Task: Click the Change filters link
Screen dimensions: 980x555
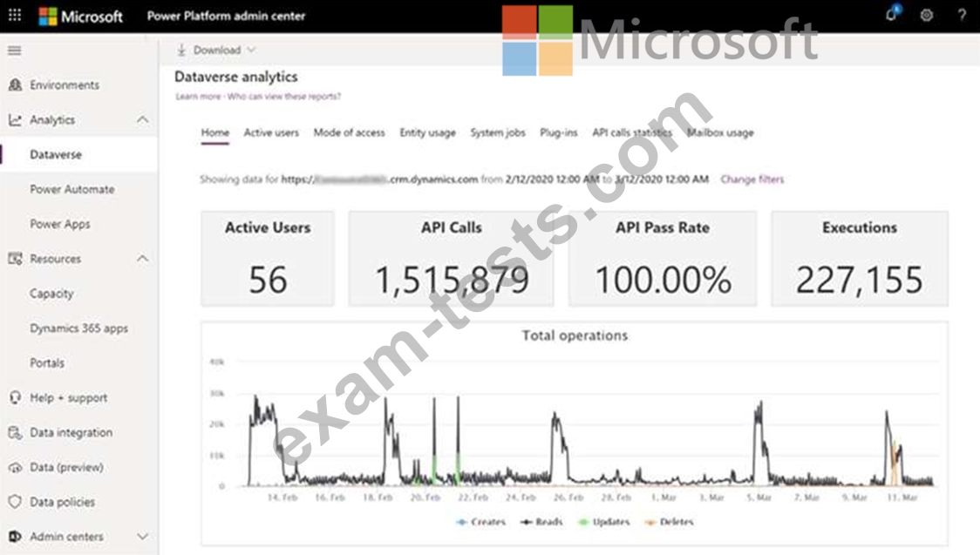Action: [x=752, y=179]
